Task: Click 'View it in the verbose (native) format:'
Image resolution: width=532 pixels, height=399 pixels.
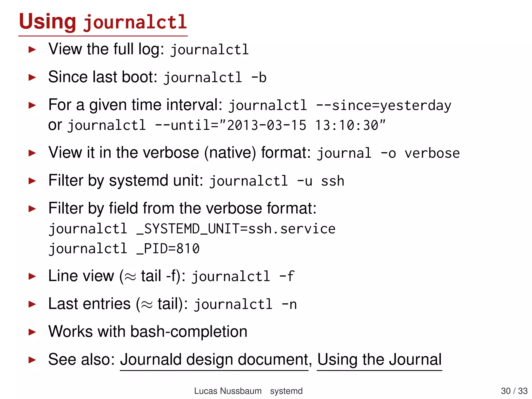Action: pos(180,153)
